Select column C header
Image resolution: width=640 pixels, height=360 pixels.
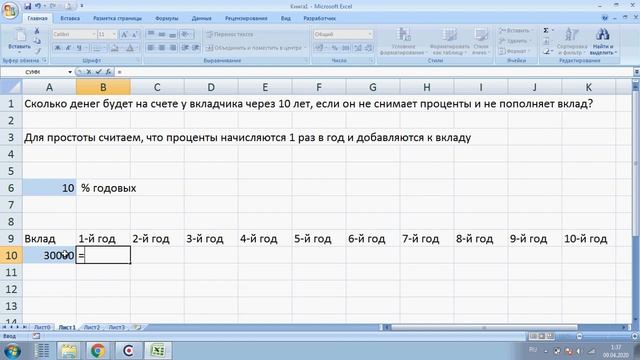coord(157,87)
